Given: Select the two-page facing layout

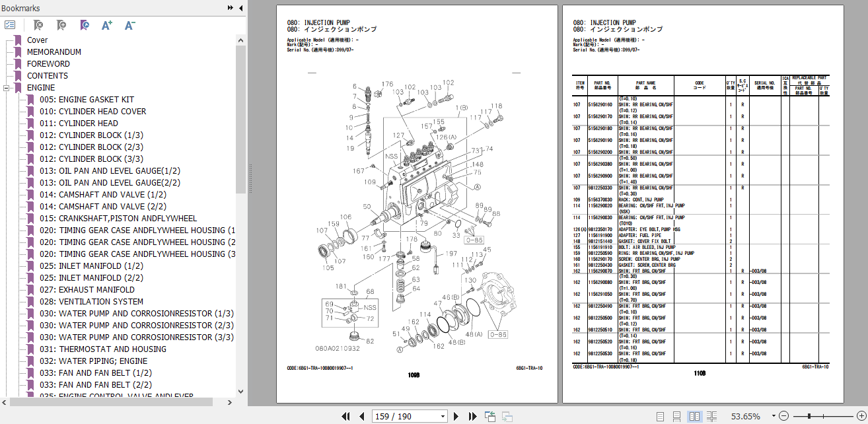Looking at the screenshot, I should tap(694, 416).
